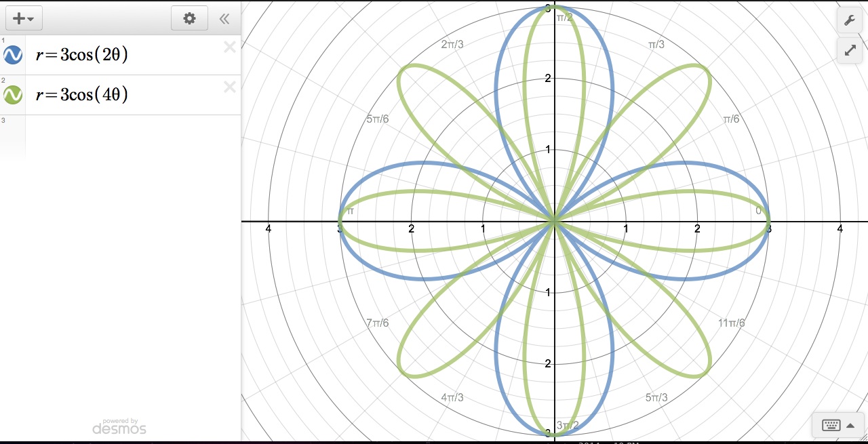
Task: Delete the r=3cos(4θ) expression
Action: 230,87
